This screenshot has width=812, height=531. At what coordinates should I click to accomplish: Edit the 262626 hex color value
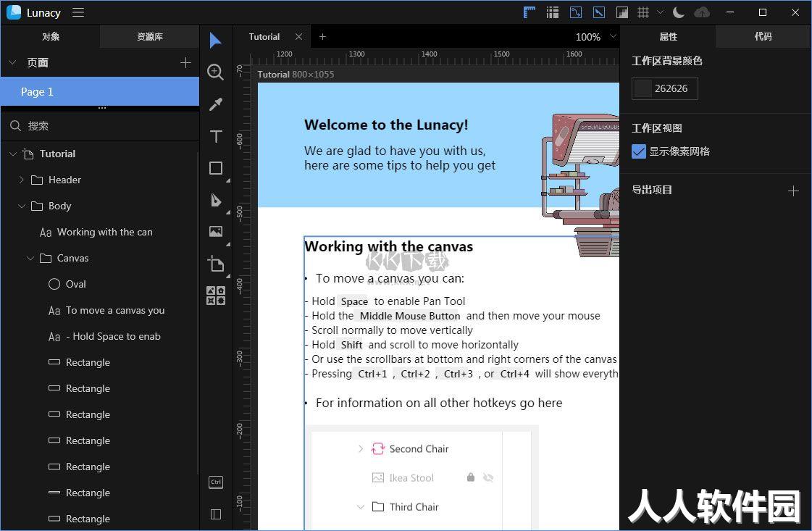coord(671,88)
